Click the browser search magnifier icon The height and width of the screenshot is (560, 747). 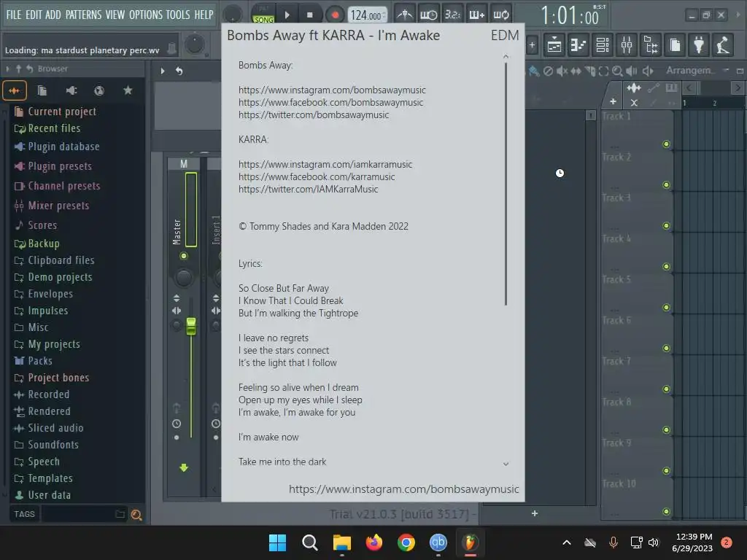(136, 514)
